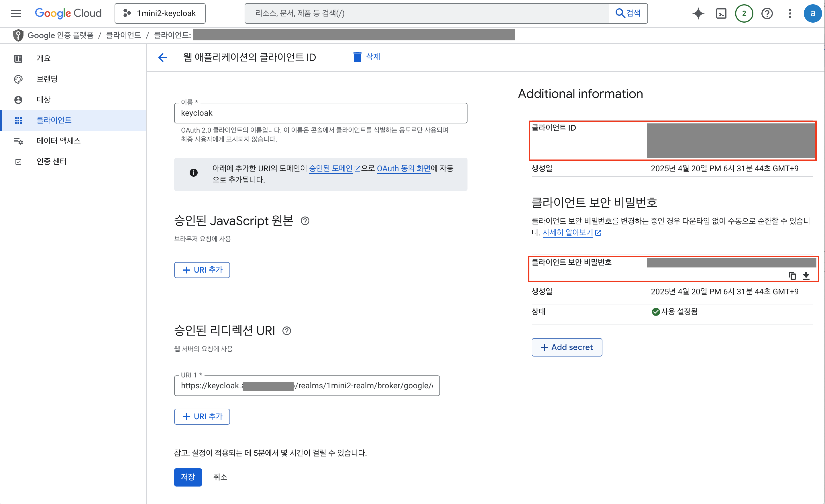Focus the 이름 field containing keycloak
Viewport: 825px width, 504px height.
[x=321, y=113]
